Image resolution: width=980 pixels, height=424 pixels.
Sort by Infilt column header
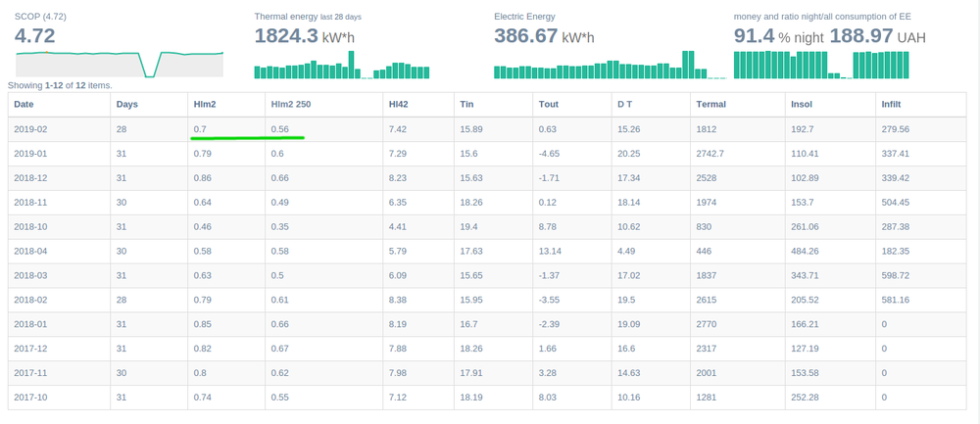click(892, 104)
